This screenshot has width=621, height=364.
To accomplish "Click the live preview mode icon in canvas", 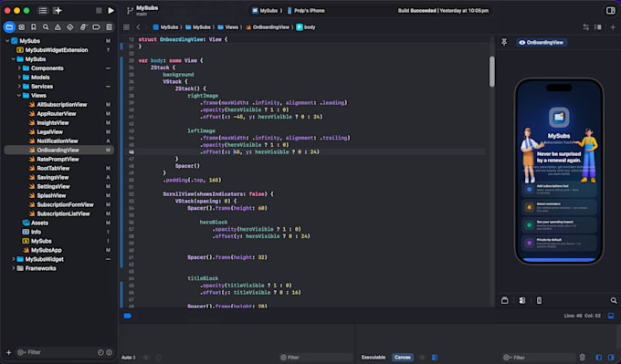I will click(x=504, y=301).
